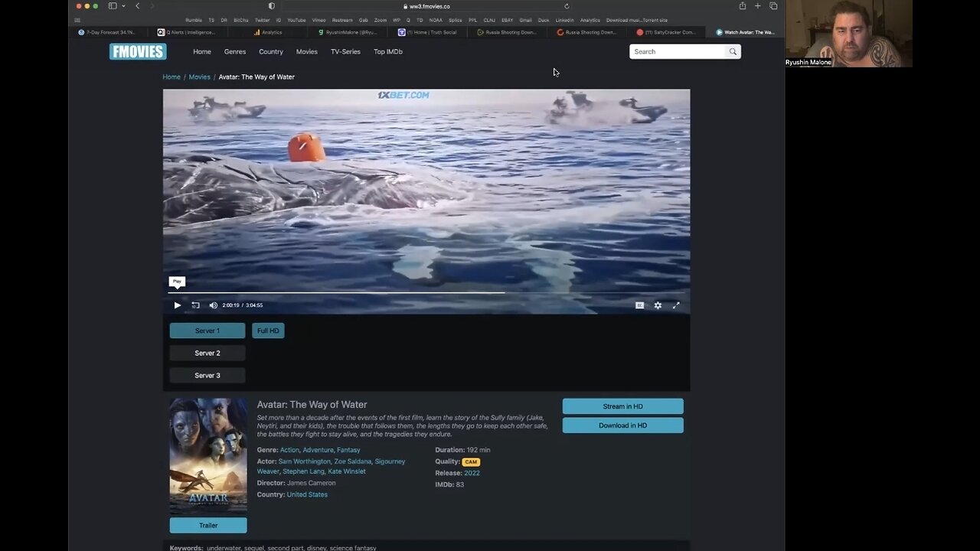Click Download in HD button

click(623, 425)
